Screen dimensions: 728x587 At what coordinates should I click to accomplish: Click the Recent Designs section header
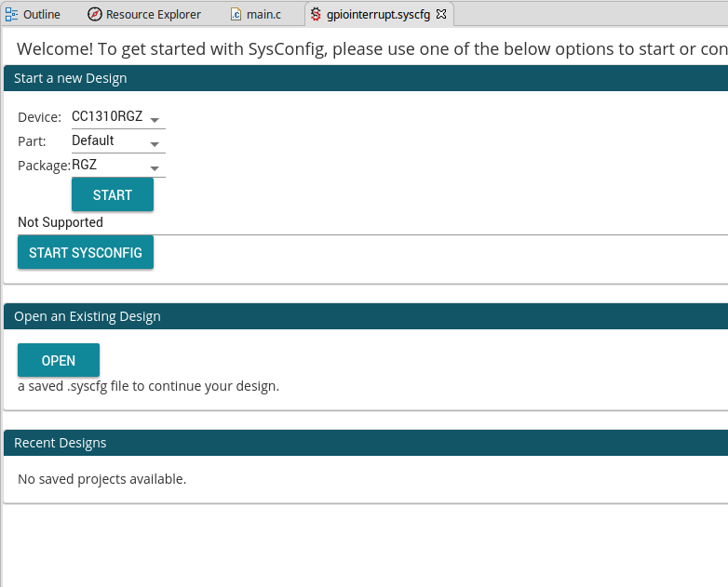point(61,443)
